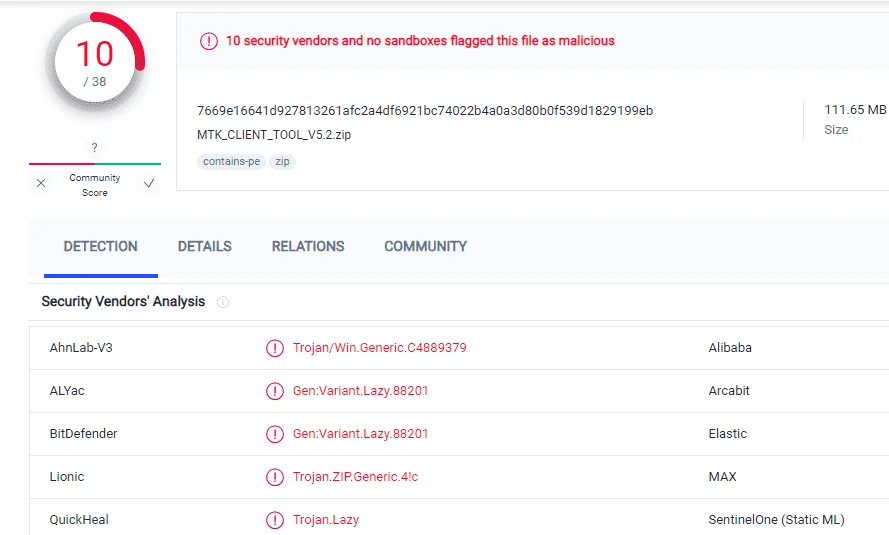
Task: Click the malicious warning icon in the banner
Action: [x=209, y=41]
